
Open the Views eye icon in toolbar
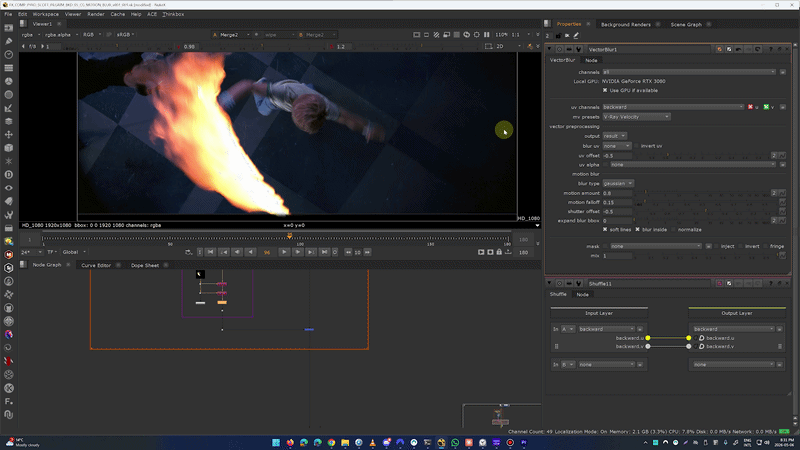click(x=9, y=188)
